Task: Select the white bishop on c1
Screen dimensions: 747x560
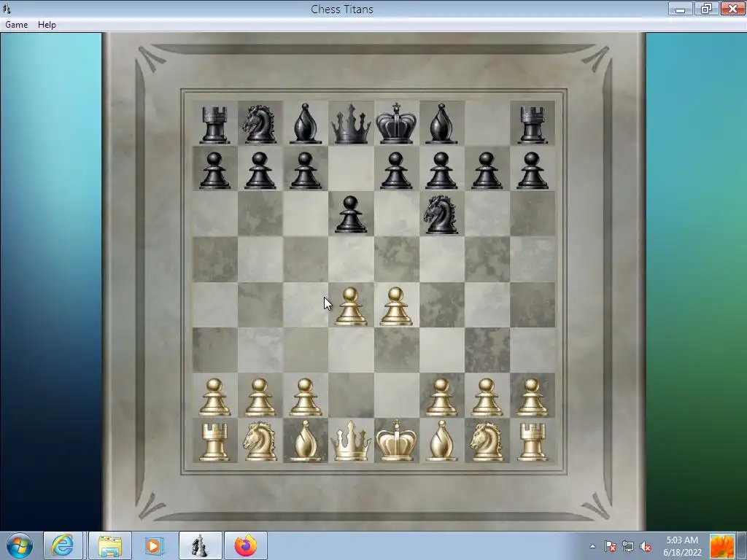Action: (x=306, y=440)
